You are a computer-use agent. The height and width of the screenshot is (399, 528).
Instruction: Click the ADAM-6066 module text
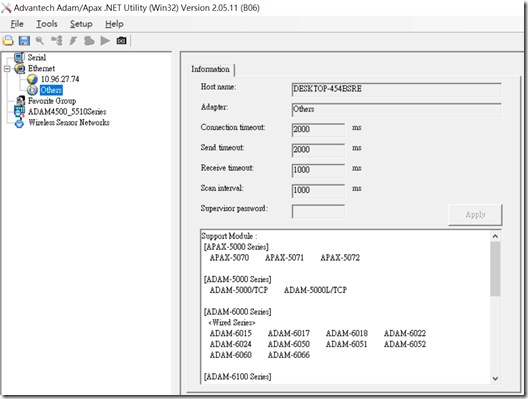pyautogui.click(x=289, y=355)
